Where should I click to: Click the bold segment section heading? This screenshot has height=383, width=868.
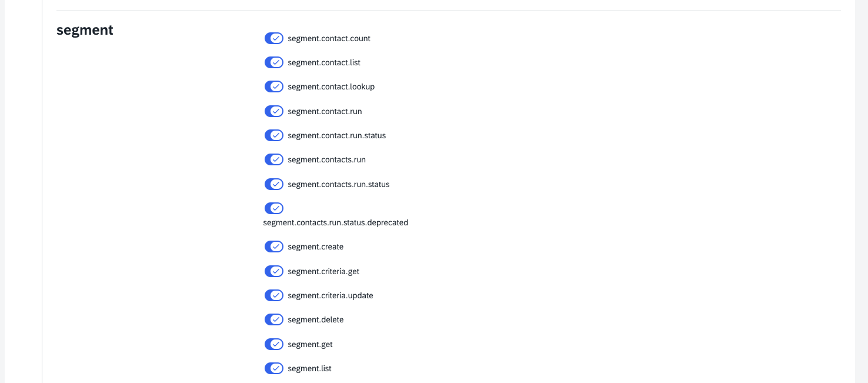click(85, 30)
